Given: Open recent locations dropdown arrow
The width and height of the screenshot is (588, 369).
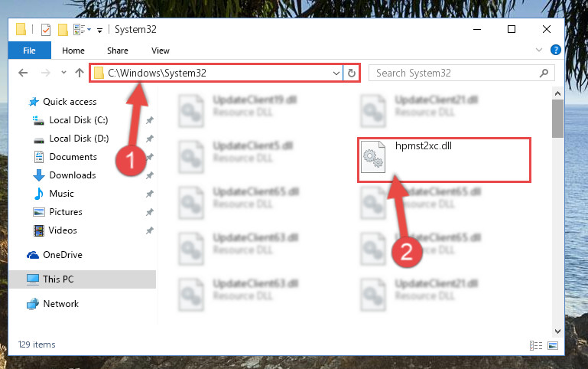Looking at the screenshot, I should pyautogui.click(x=63, y=73).
